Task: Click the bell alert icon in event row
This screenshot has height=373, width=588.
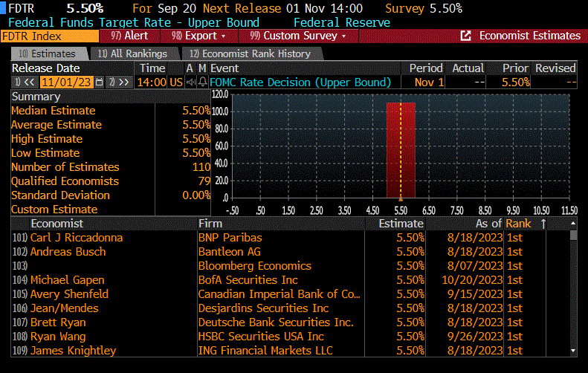Action: click(202, 82)
